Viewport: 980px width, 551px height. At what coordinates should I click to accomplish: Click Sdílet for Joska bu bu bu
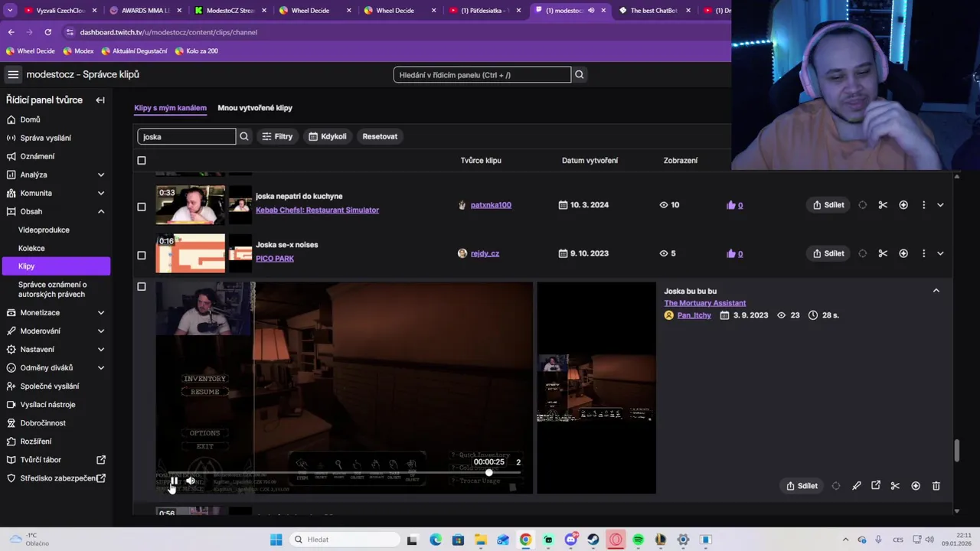[x=802, y=486]
